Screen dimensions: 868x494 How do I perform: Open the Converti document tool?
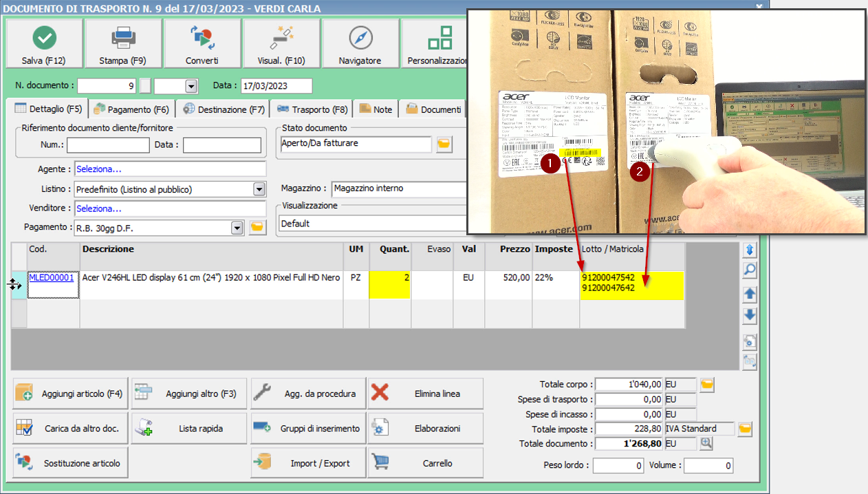(202, 43)
